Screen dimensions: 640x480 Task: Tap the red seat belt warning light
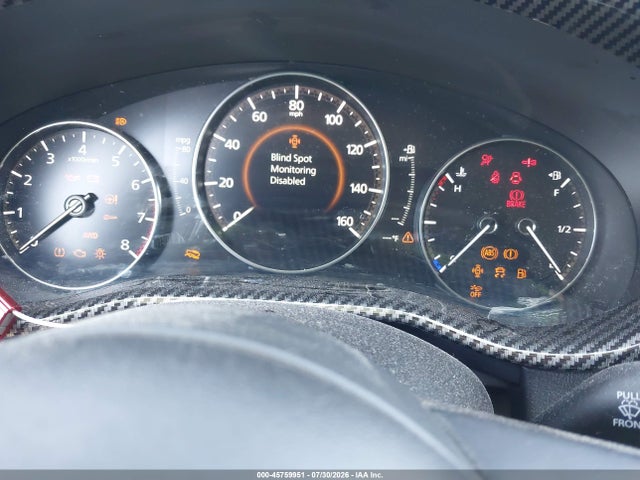(x=495, y=177)
